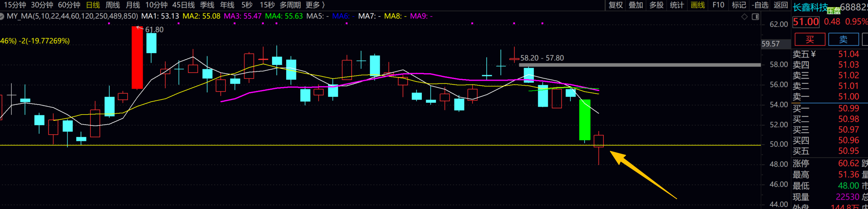Click the MA3: 55.47 value
Image resolution: width=868 pixels, height=209 pixels.
click(243, 16)
